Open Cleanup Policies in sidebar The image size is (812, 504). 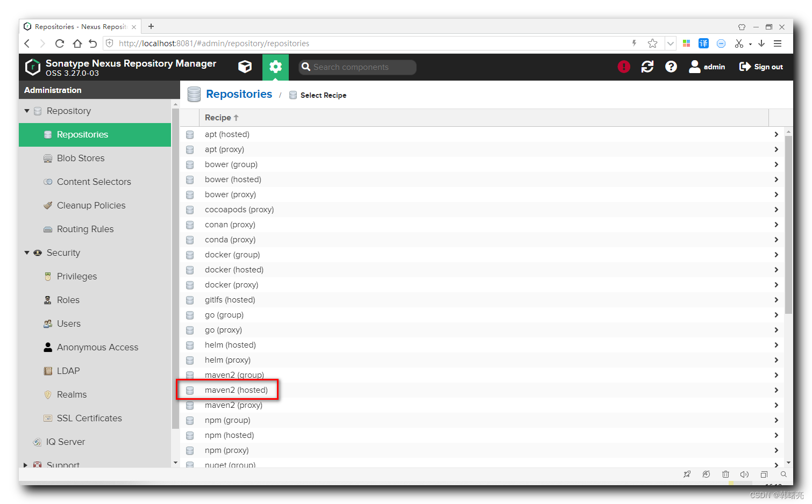(95, 206)
